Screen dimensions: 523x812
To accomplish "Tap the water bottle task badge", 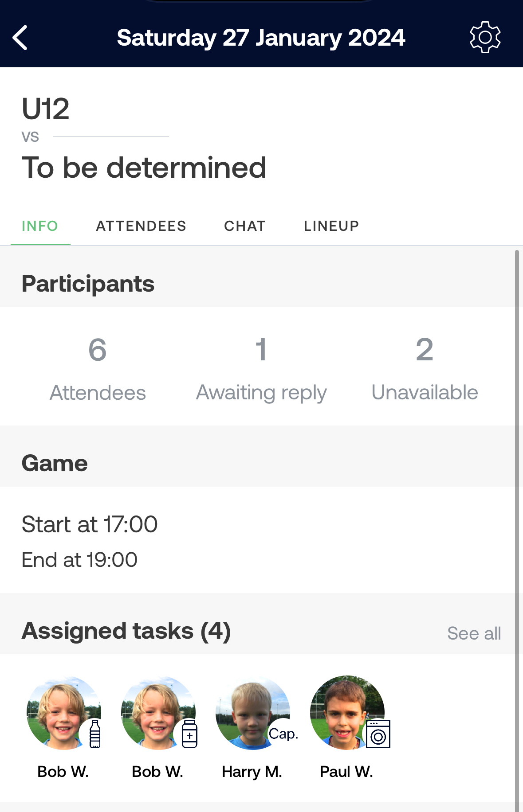I will [x=94, y=734].
